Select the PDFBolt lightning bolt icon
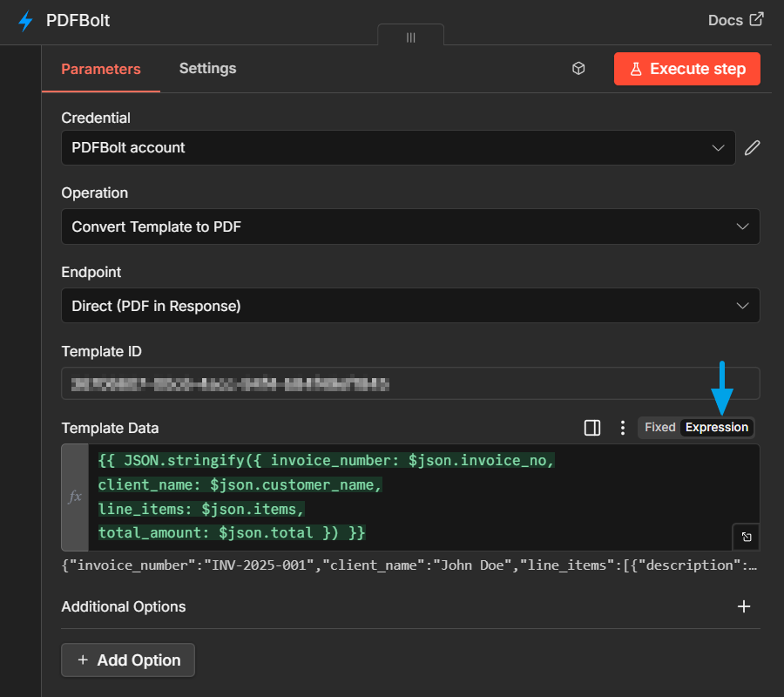 [26, 19]
